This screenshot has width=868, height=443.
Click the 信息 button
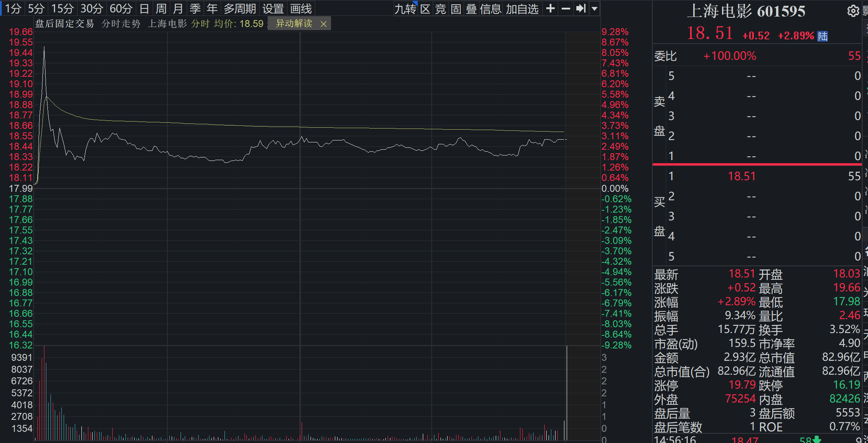click(490, 8)
